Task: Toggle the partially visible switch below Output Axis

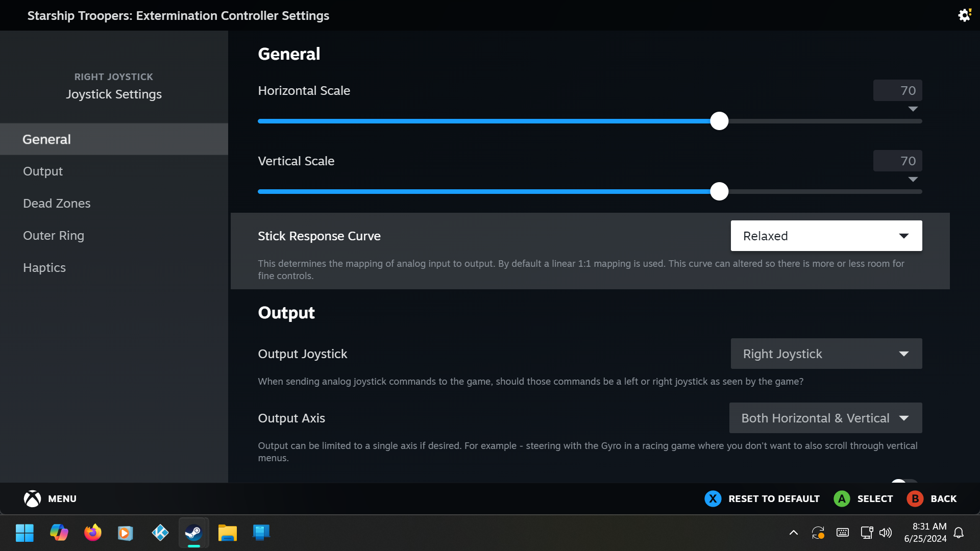Action: click(904, 481)
